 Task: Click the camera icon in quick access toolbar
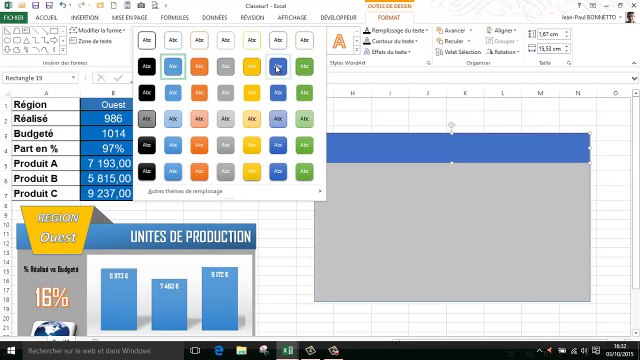(x=141, y=6)
